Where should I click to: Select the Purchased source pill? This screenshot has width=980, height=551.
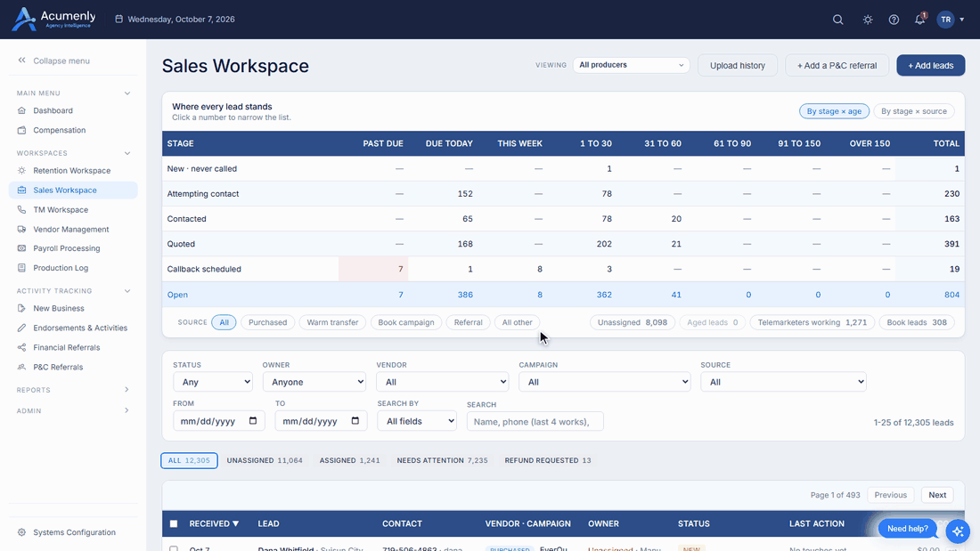coord(267,322)
